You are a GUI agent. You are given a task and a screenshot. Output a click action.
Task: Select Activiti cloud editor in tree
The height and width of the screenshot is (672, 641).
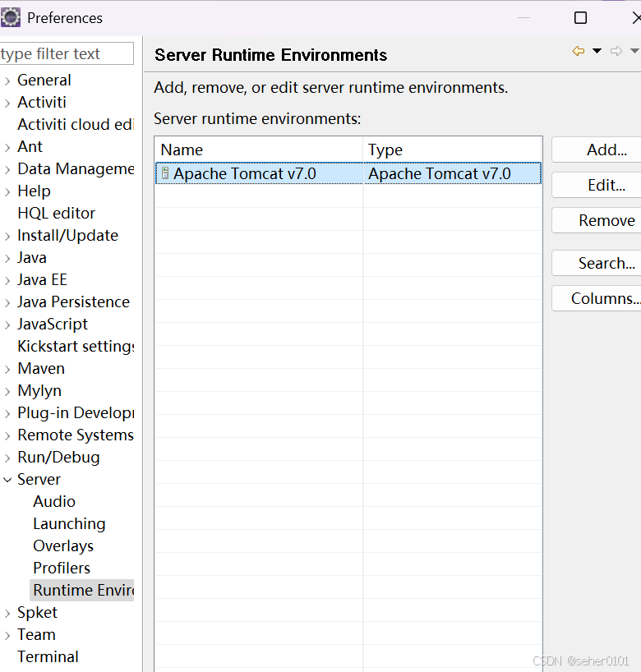(x=76, y=124)
